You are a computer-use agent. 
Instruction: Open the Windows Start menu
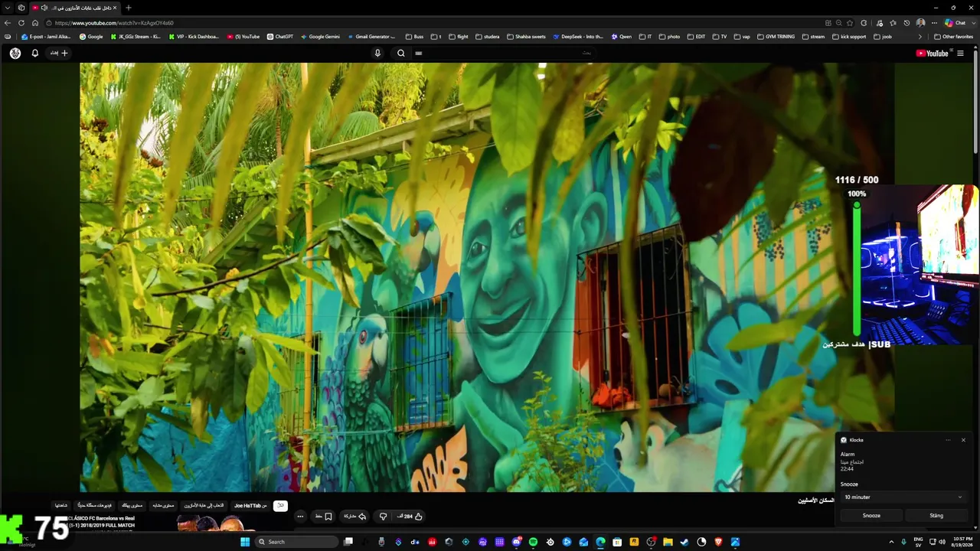(x=245, y=542)
